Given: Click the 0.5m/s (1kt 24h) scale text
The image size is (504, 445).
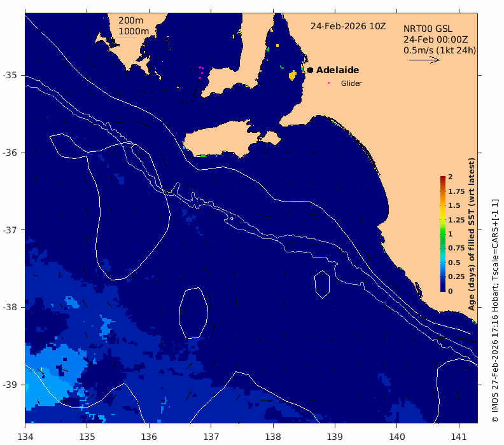Looking at the screenshot, I should [440, 50].
